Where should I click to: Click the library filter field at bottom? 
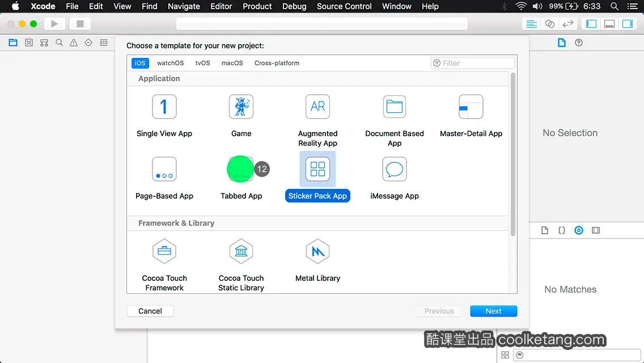pyautogui.click(x=577, y=355)
